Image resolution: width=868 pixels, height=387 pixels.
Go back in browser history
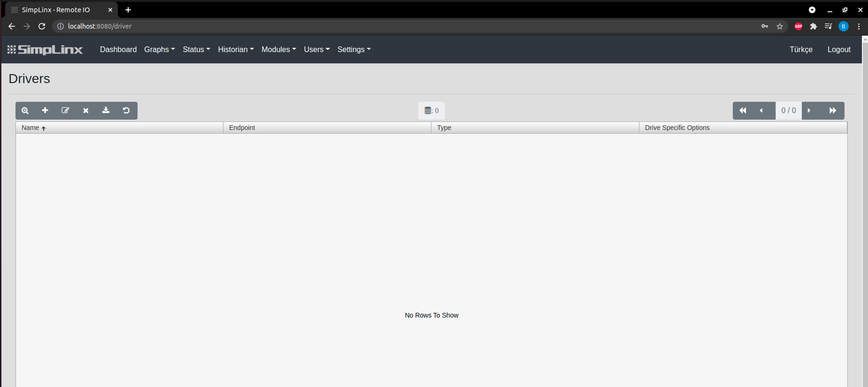coord(12,26)
